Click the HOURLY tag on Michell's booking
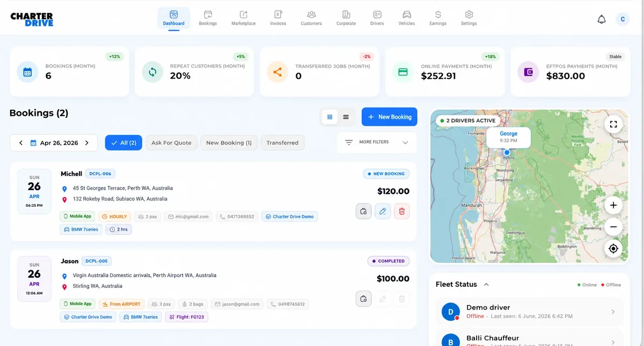The image size is (644, 346). pos(114,217)
